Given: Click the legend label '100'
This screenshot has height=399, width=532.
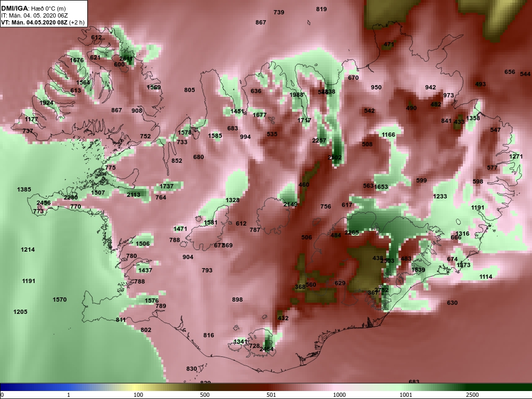Looking at the screenshot, I should click(x=138, y=395).
